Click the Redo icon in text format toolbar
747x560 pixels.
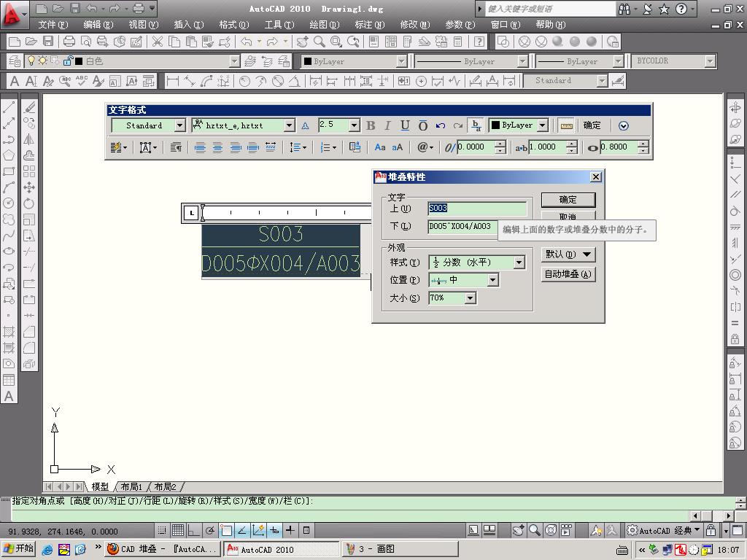click(x=458, y=125)
